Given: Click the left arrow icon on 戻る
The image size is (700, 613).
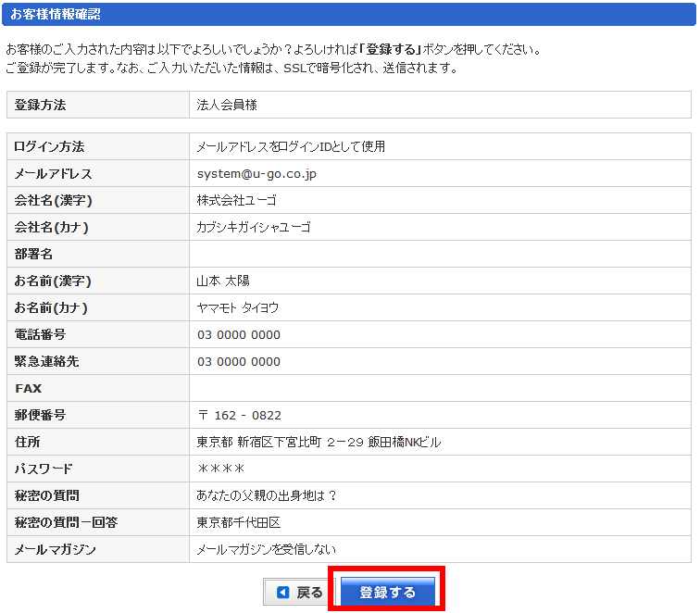Looking at the screenshot, I should click(283, 593).
